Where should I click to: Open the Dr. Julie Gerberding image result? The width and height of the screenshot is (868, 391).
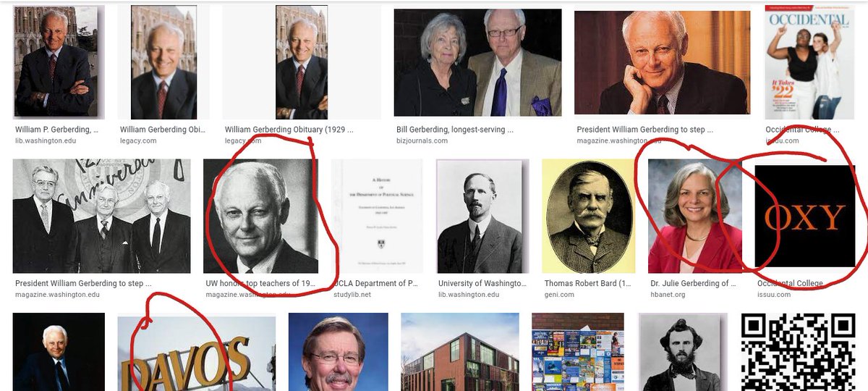[x=695, y=216]
